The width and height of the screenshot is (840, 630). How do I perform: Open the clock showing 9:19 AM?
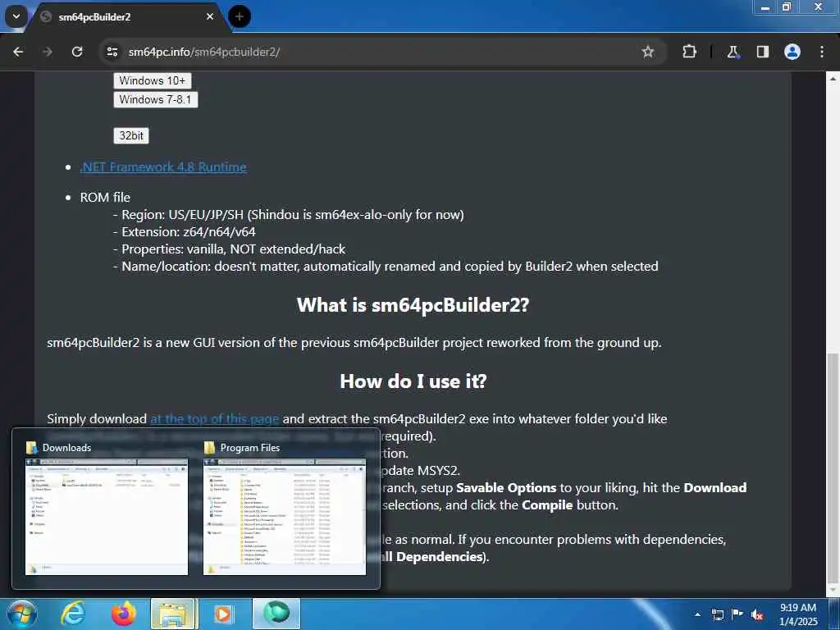[x=798, y=614]
